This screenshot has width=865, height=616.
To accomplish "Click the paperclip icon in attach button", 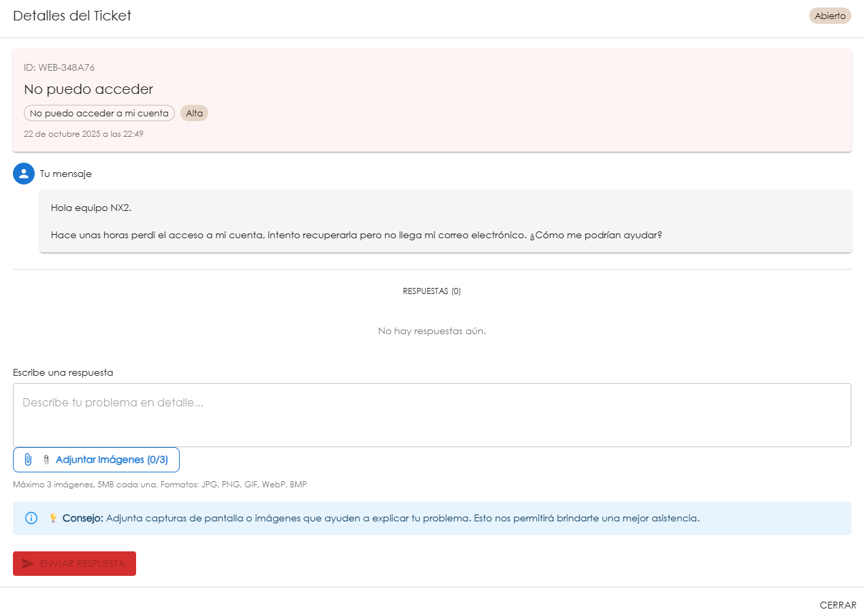I will coord(28,459).
